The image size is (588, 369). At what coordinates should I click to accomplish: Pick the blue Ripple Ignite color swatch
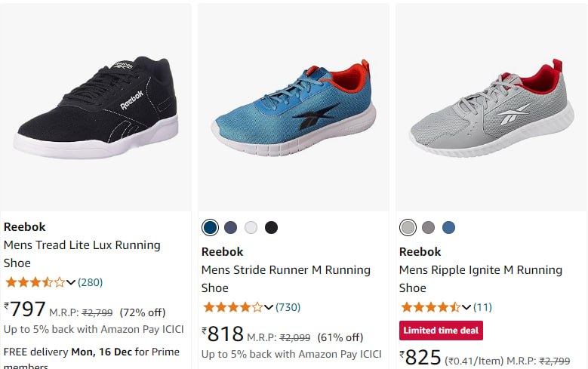click(448, 227)
